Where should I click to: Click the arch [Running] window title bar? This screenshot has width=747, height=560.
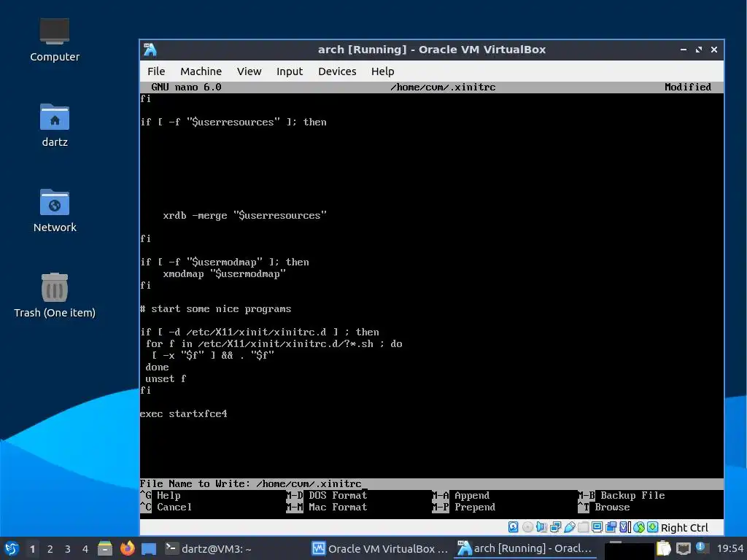click(432, 50)
